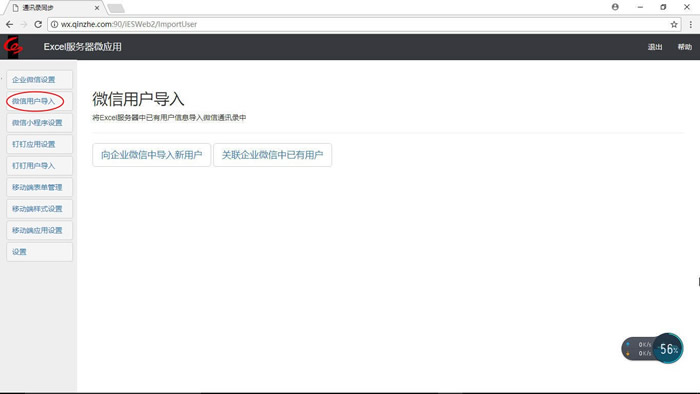Click the description text under the heading
The height and width of the screenshot is (394, 700).
[x=169, y=118]
